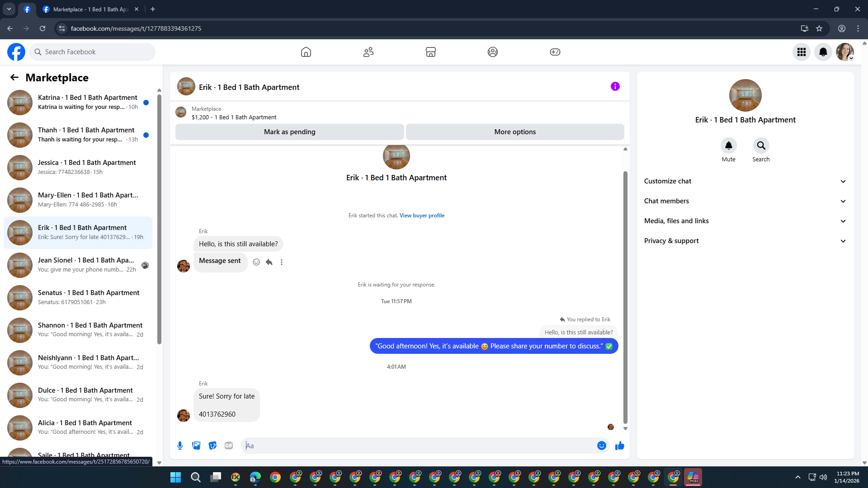Click the Mark as pending button
This screenshot has width=868, height=488.
click(289, 132)
